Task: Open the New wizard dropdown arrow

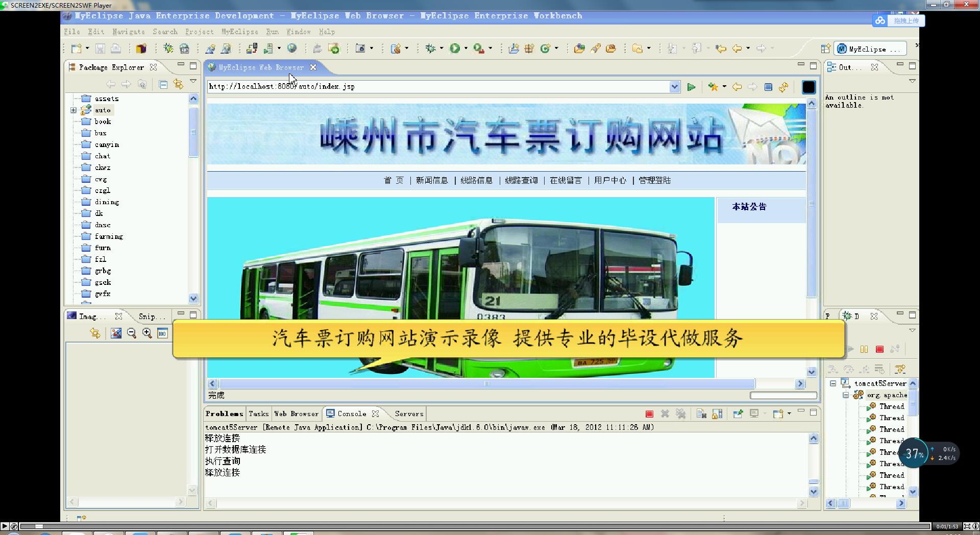Action: tap(87, 48)
